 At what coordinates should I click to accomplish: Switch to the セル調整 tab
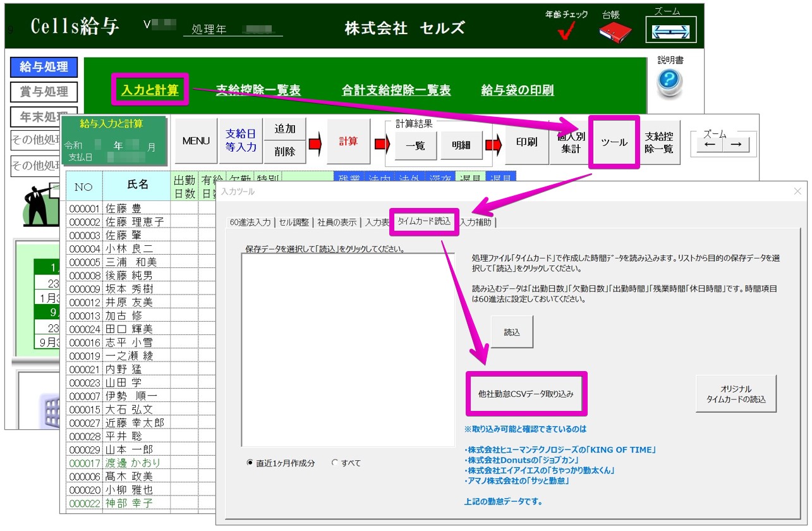294,222
